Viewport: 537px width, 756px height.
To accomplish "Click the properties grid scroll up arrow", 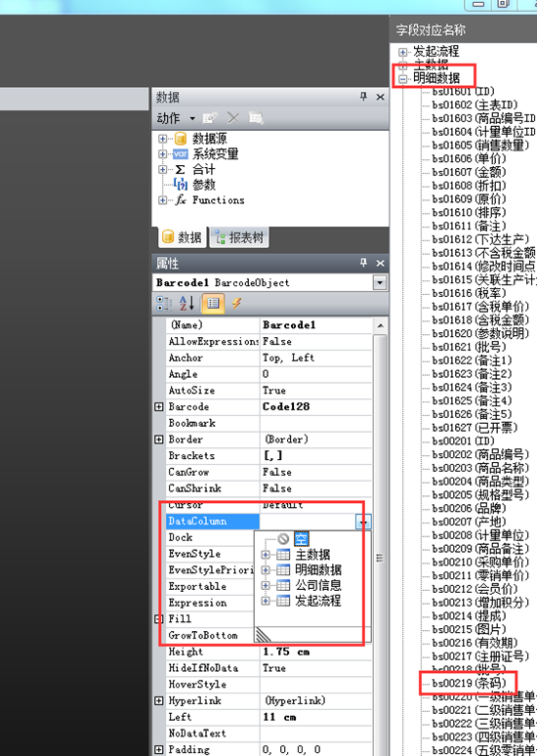I will (380, 326).
